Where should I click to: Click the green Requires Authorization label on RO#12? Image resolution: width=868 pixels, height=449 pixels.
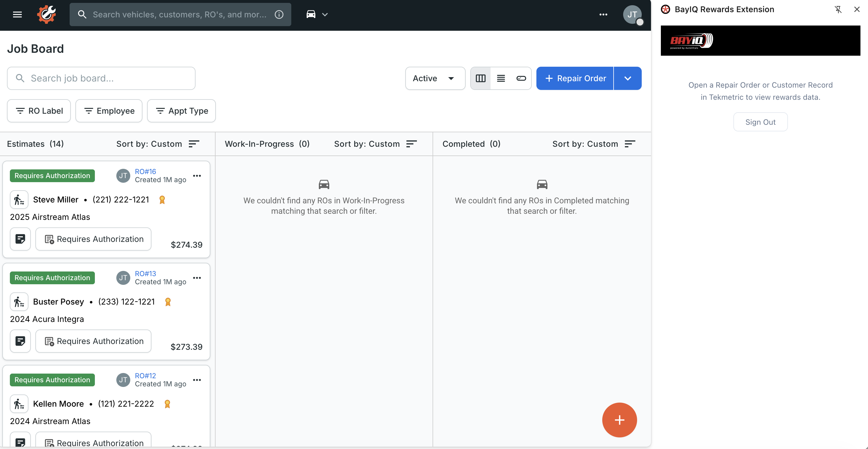(52, 380)
